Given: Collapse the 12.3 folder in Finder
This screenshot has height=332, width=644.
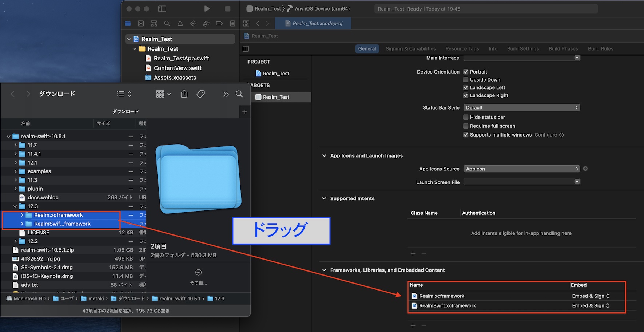Looking at the screenshot, I should [x=15, y=206].
